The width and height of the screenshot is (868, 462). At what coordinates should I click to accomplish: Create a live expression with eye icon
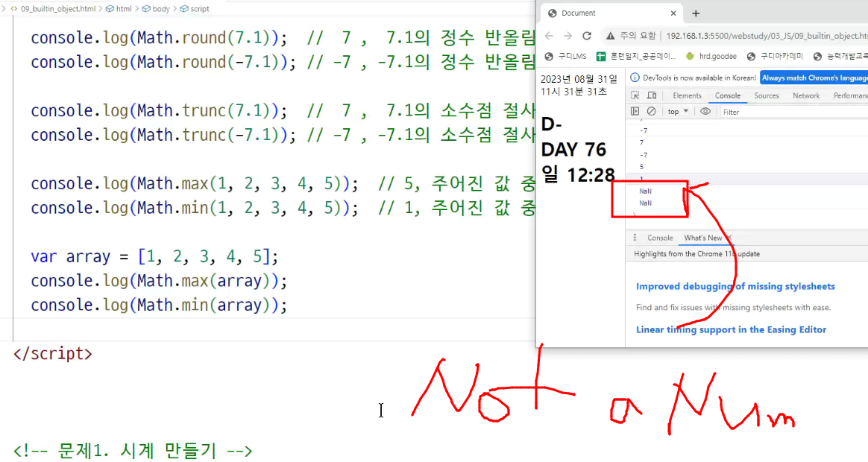[705, 111]
